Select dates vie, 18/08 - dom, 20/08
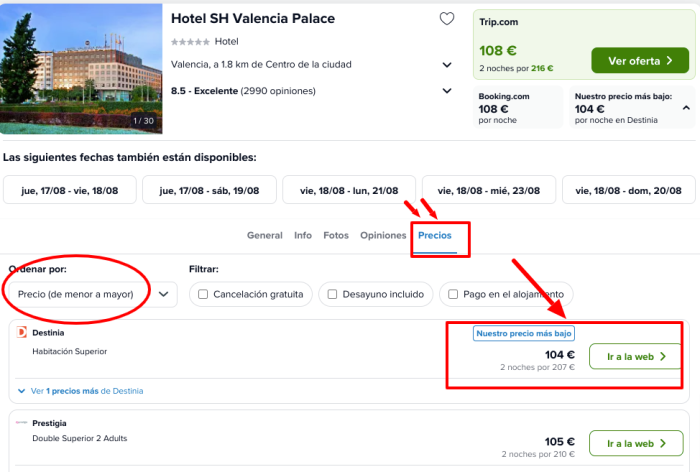 click(629, 190)
